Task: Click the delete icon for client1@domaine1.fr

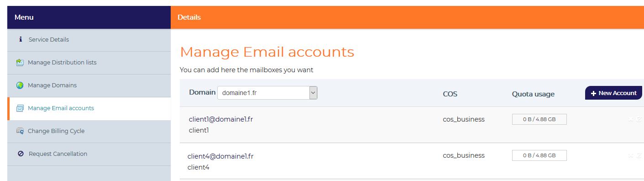Action: click(631, 120)
